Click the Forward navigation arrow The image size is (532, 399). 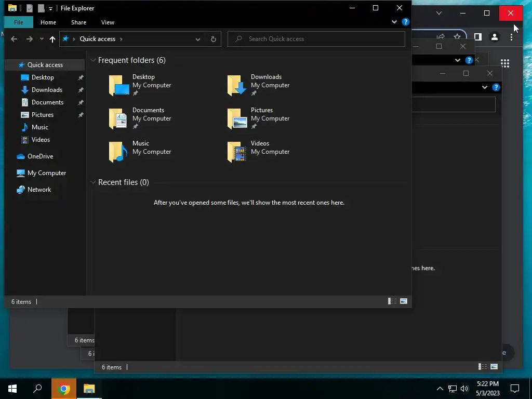(30, 39)
